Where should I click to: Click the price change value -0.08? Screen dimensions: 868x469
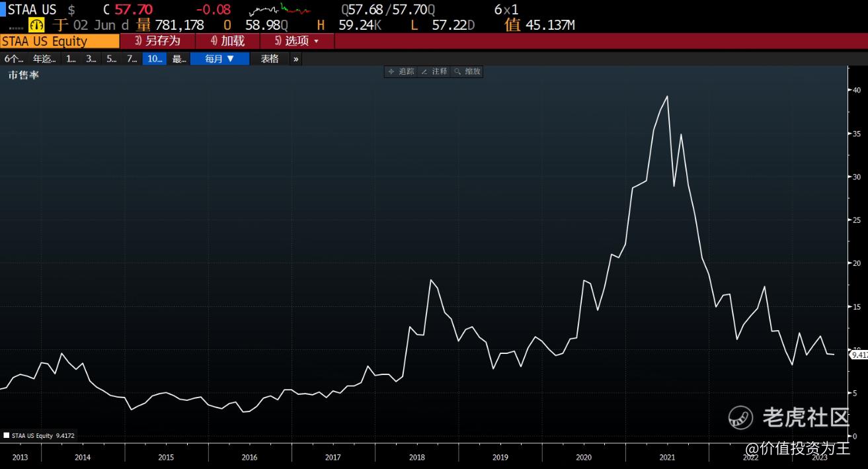click(213, 10)
